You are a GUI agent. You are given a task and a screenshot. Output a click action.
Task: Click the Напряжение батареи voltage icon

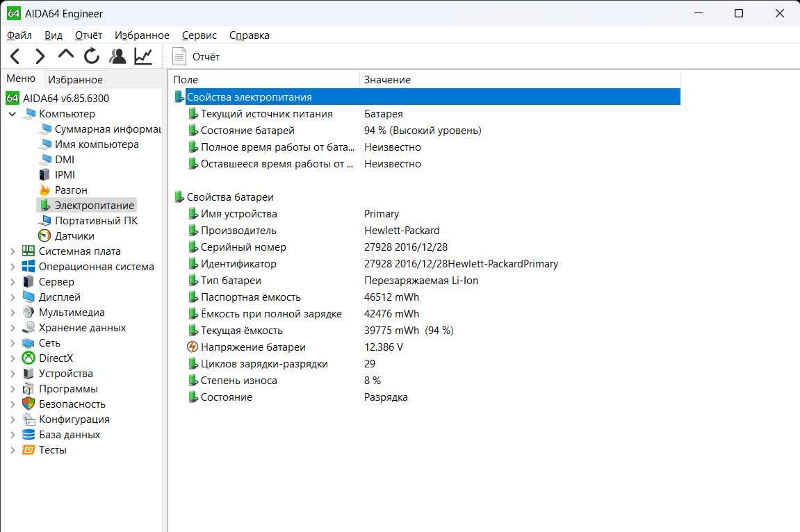193,347
